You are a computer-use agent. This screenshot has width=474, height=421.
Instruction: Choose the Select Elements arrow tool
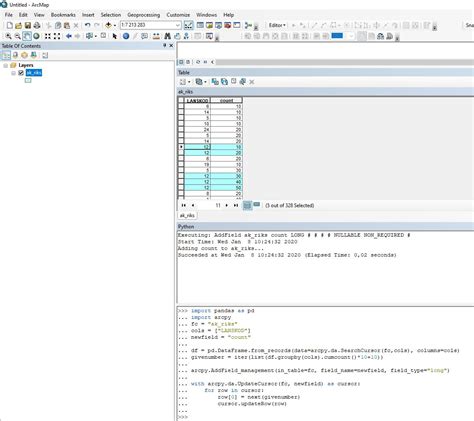pos(115,36)
